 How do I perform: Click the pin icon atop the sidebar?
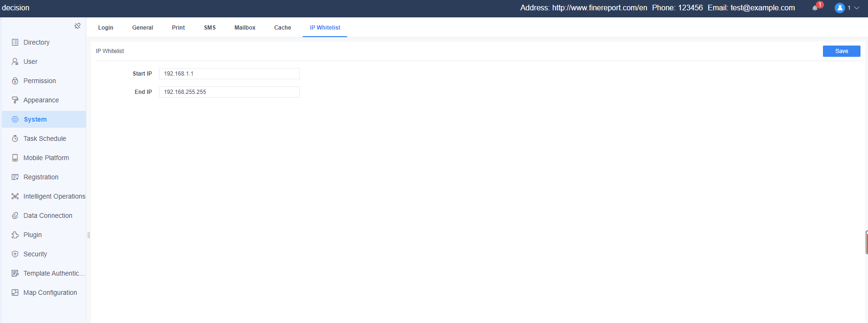click(77, 26)
